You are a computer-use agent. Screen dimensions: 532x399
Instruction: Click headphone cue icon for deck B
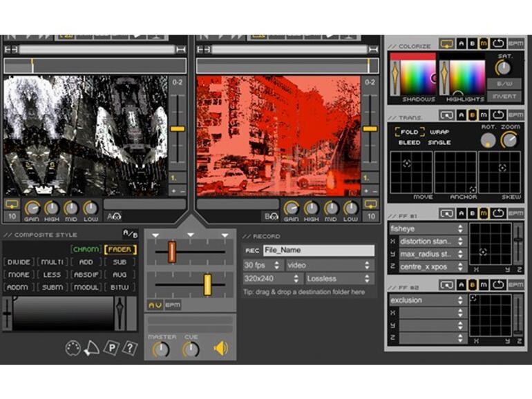(272, 216)
